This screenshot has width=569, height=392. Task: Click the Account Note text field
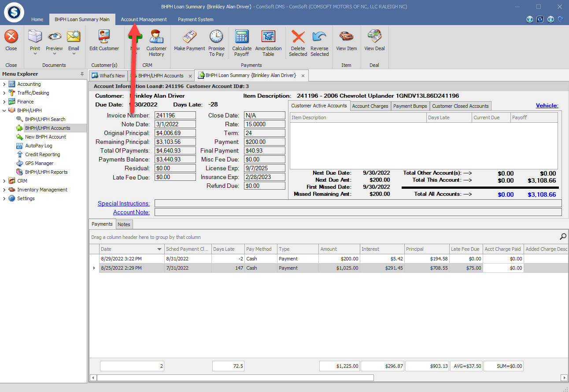pos(358,212)
